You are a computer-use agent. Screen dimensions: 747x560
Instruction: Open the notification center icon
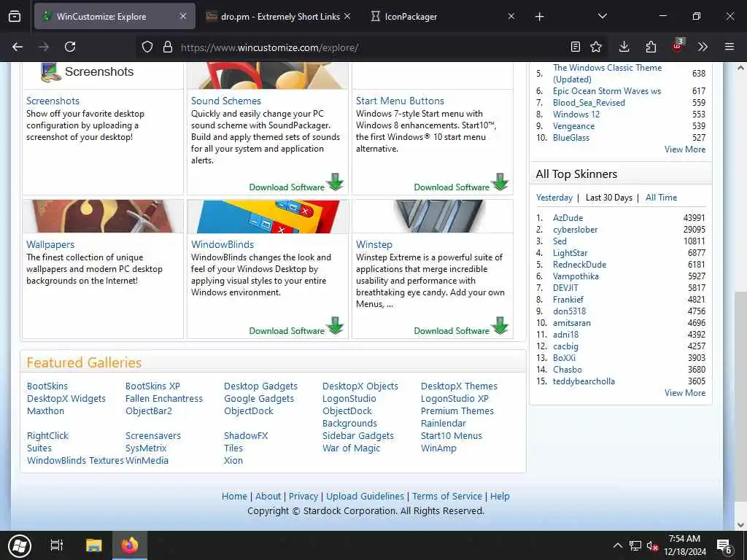point(724,546)
